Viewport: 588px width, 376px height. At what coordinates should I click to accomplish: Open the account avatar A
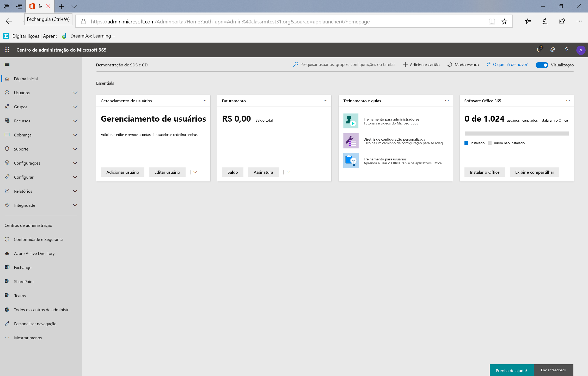581,50
